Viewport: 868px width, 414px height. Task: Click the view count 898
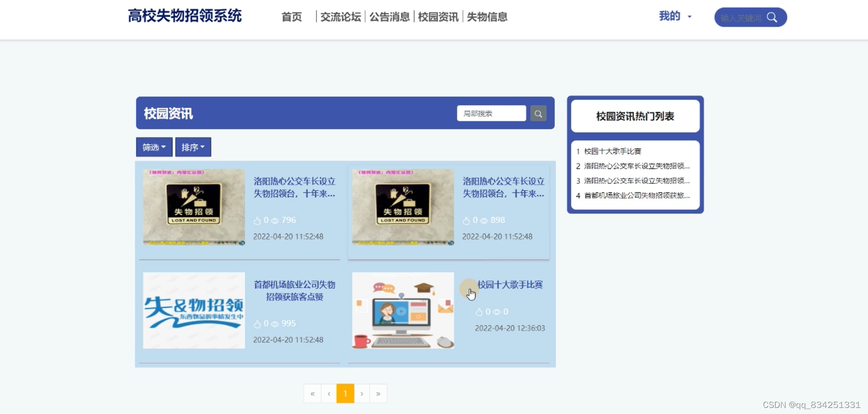coord(498,220)
